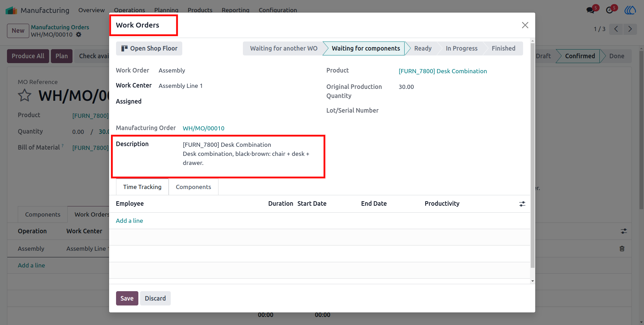
Task: Delete the Assembly work order row
Action: (x=622, y=249)
